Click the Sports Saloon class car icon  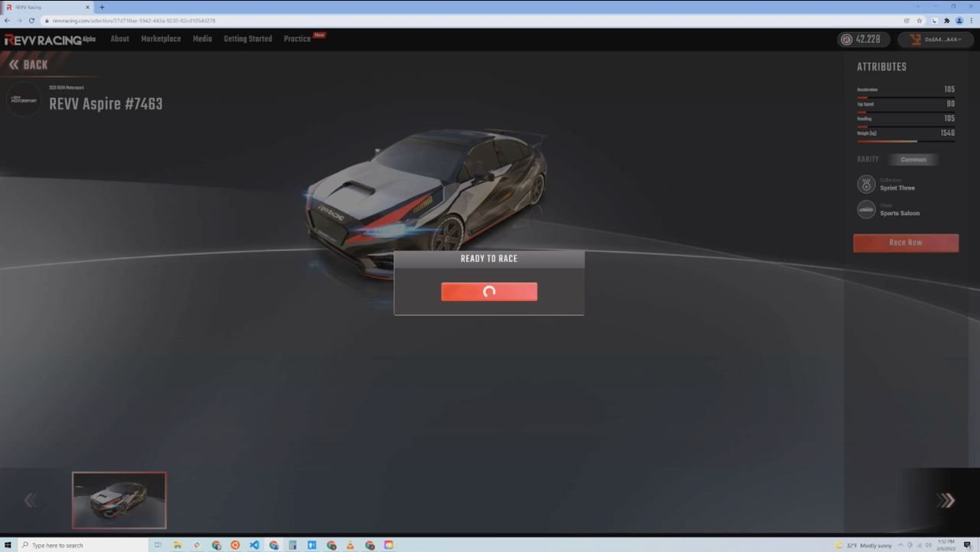click(866, 210)
